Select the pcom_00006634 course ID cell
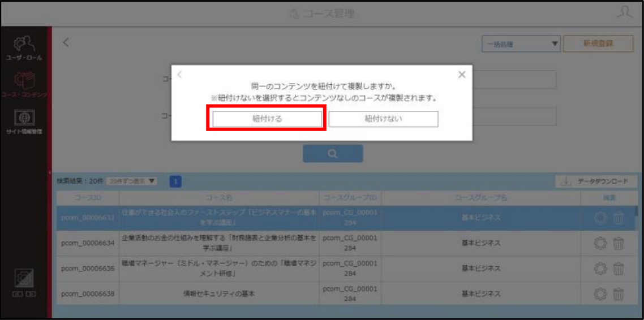The height and width of the screenshot is (320, 644). [x=88, y=244]
